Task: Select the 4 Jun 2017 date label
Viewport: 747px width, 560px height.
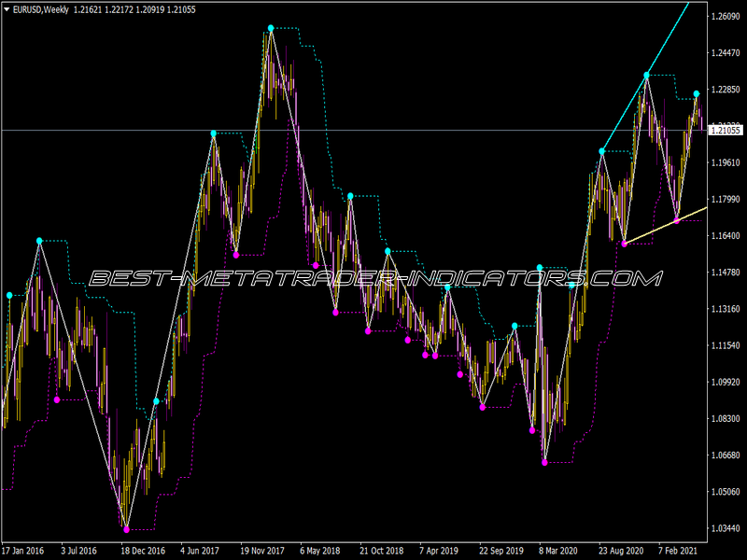Action: (x=200, y=551)
